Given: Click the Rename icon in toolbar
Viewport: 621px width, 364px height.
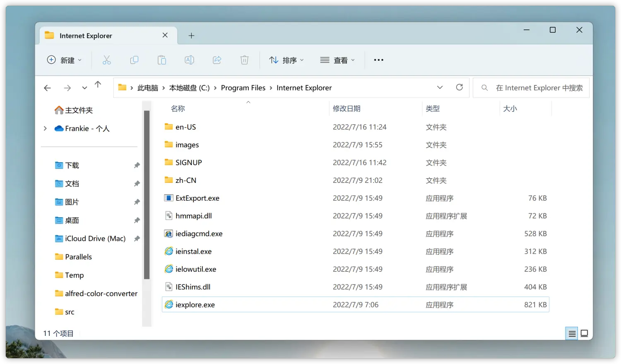Looking at the screenshot, I should (x=189, y=60).
